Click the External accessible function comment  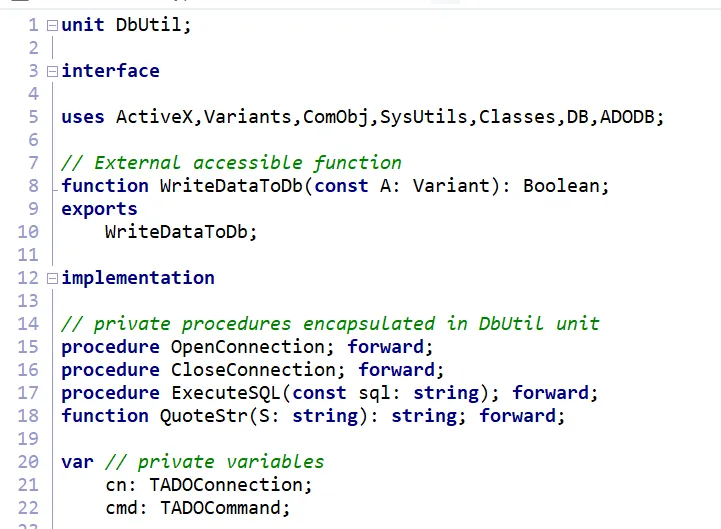point(232,163)
